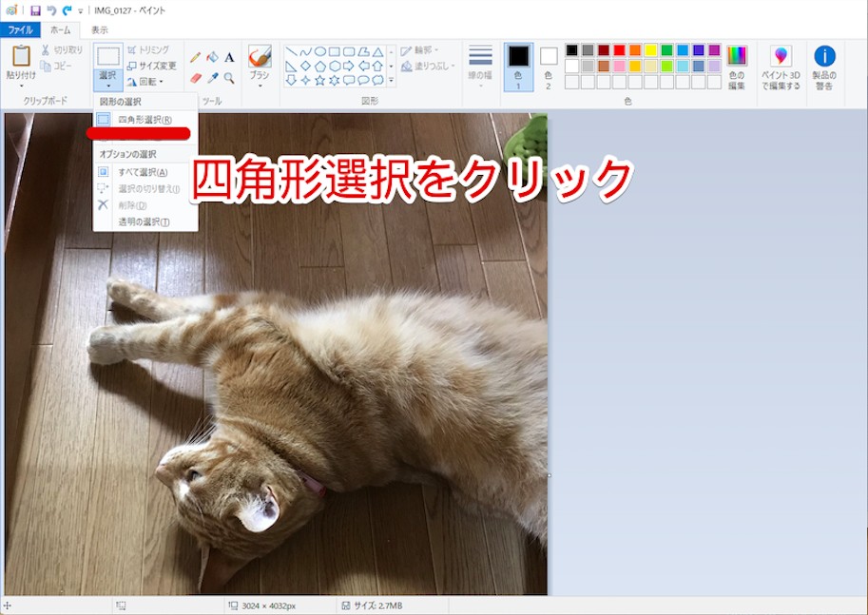Choose 色 1 foreground color box
The width and height of the screenshot is (868, 615).
point(518,58)
